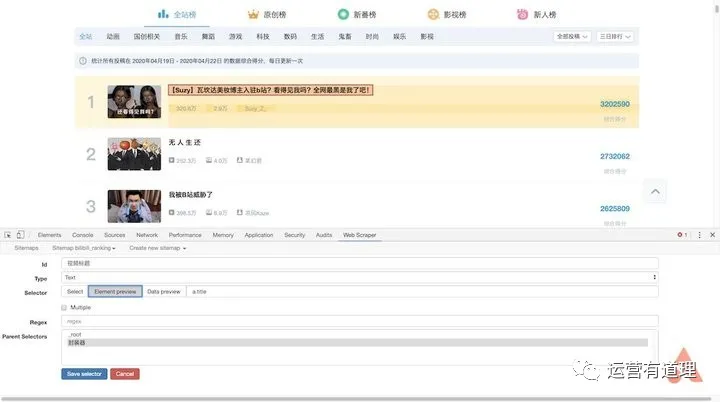The height and width of the screenshot is (402, 720).
Task: Click the uploader icon under 无人生还
Action: 239,160
